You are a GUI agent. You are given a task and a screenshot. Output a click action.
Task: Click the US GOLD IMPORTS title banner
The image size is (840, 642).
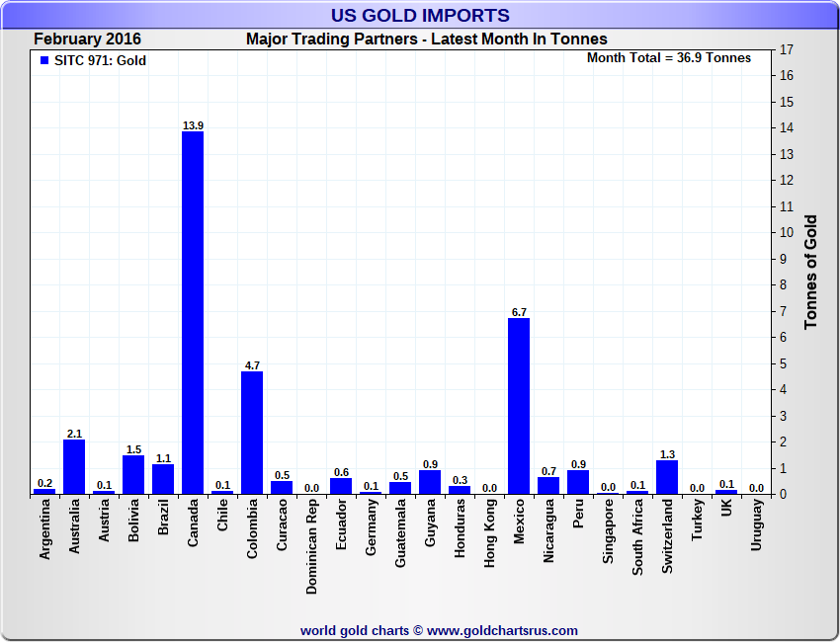coord(420,15)
